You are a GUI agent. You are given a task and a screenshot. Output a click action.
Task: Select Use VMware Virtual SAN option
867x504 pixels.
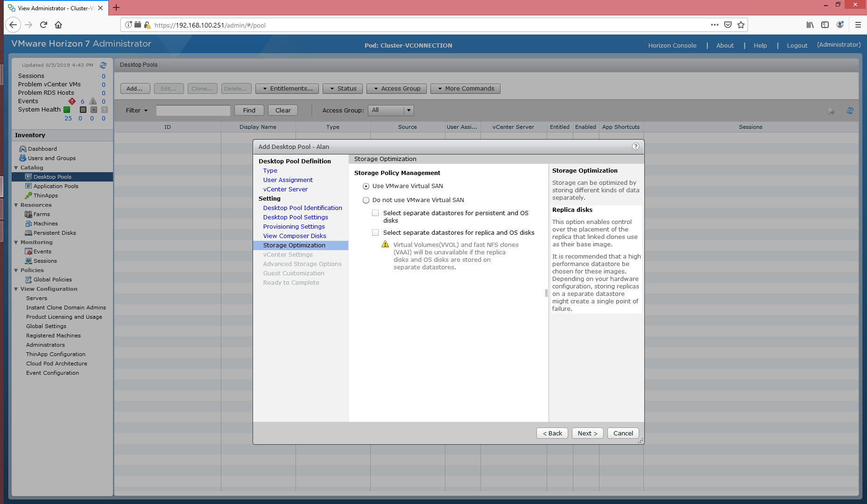click(366, 186)
